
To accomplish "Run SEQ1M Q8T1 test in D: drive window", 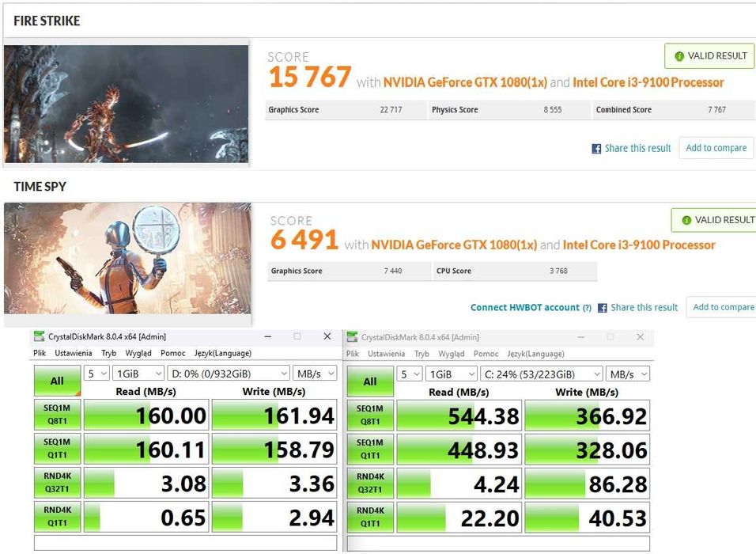I will pyautogui.click(x=58, y=415).
